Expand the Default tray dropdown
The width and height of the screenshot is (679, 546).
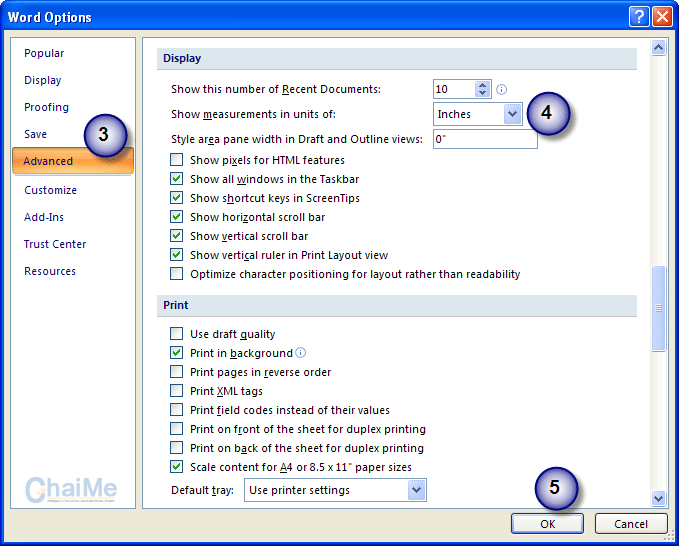point(416,490)
